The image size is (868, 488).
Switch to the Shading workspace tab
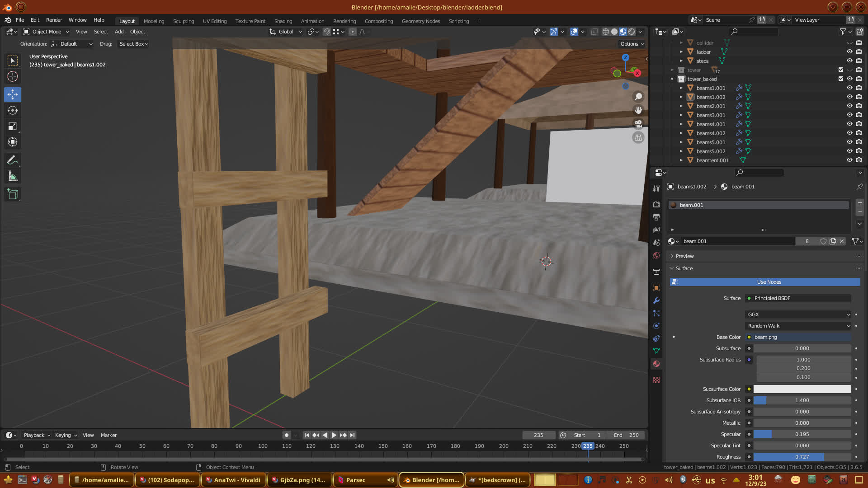pyautogui.click(x=283, y=21)
